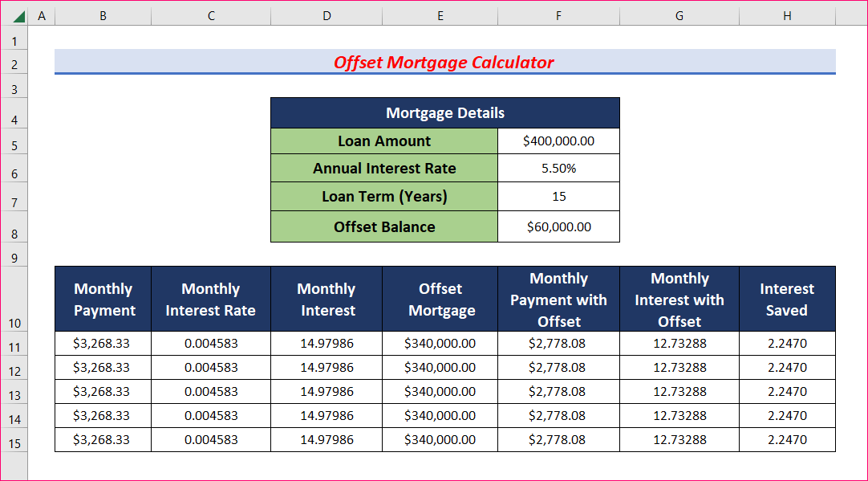Select the $400,000.00 loan amount cell
Screen dimensions: 868x481
point(558,141)
